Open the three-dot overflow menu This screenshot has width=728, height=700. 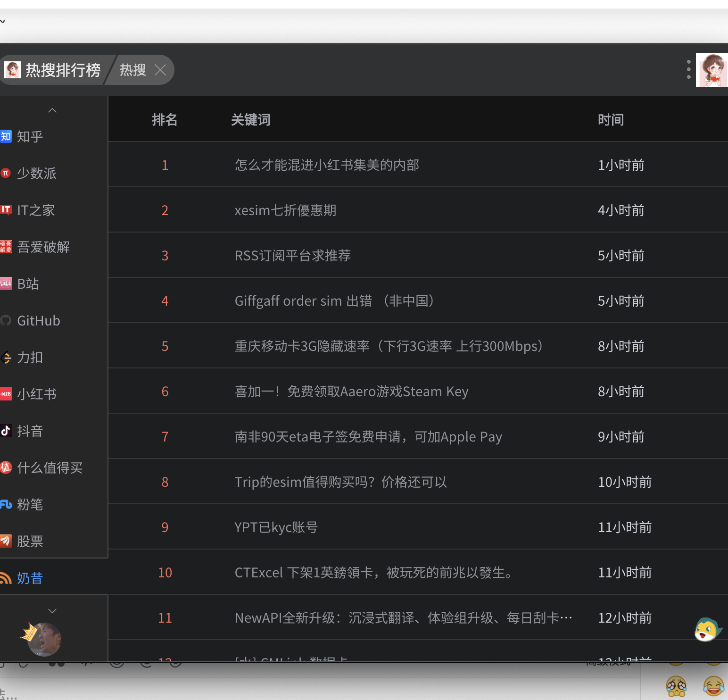click(x=688, y=69)
